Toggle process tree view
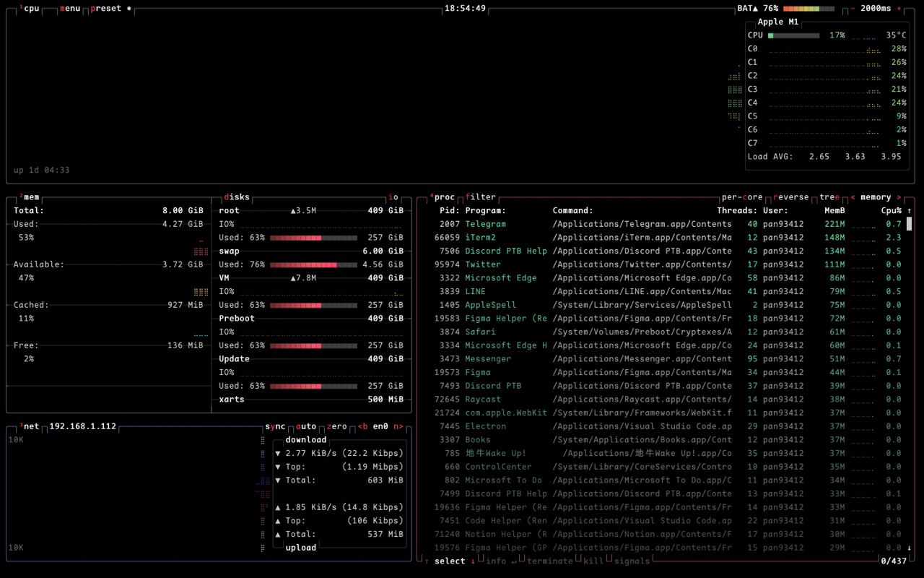 [x=829, y=197]
